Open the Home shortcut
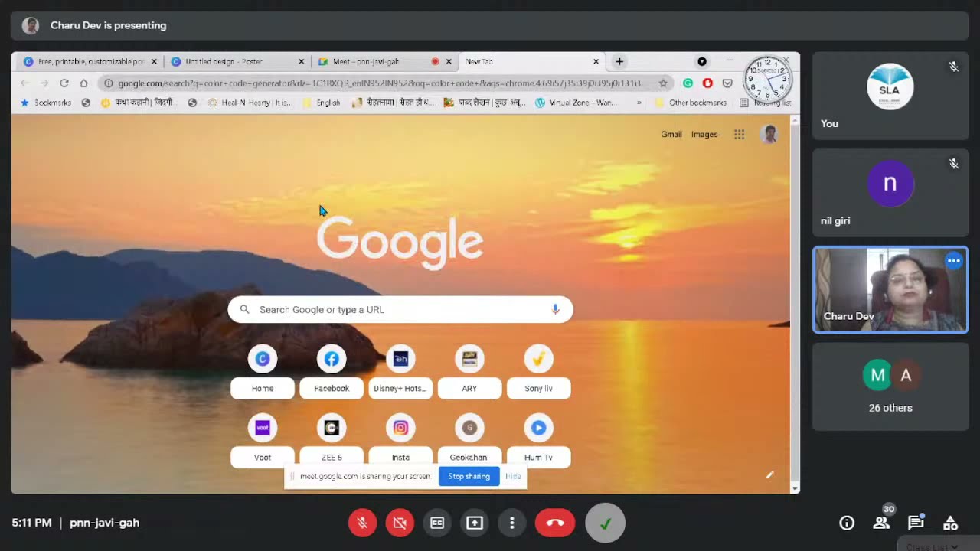This screenshot has height=551, width=980. 263,372
